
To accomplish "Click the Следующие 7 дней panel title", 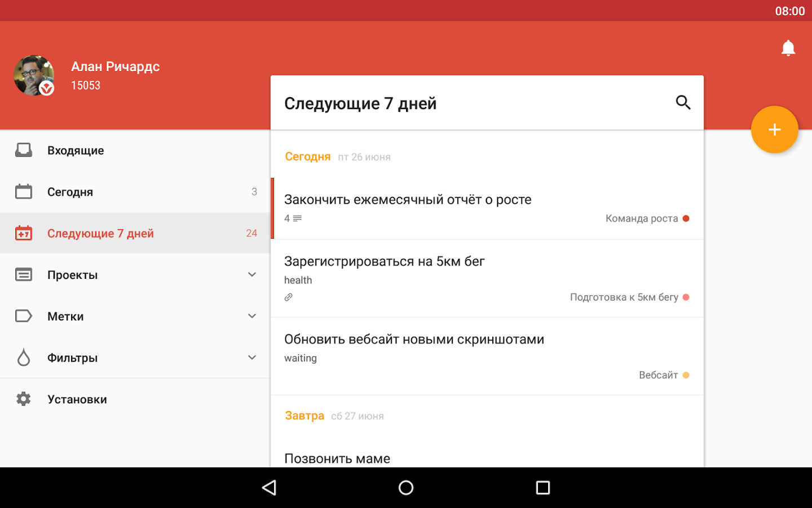I will tap(360, 103).
